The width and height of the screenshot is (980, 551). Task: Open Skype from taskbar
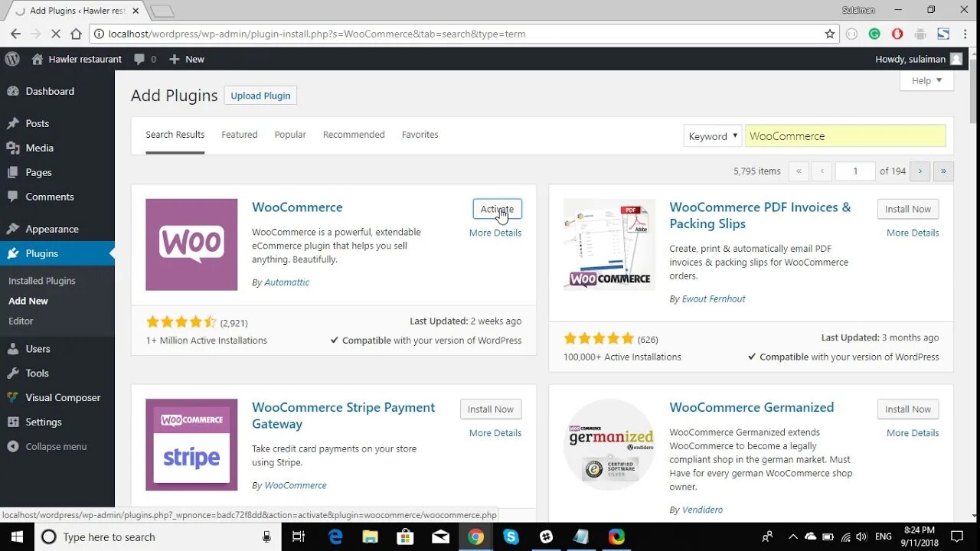point(511,536)
